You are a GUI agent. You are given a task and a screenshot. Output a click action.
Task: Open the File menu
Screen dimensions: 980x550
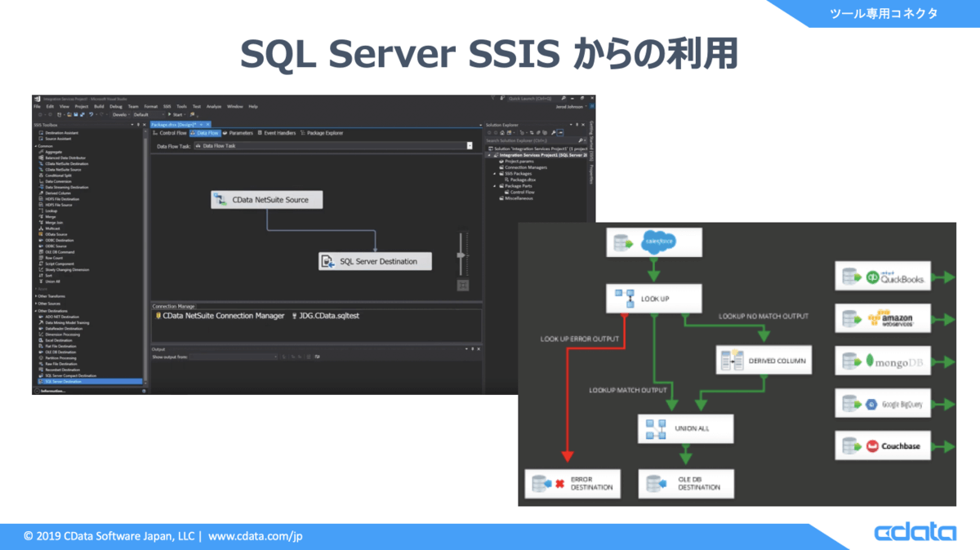coord(38,106)
